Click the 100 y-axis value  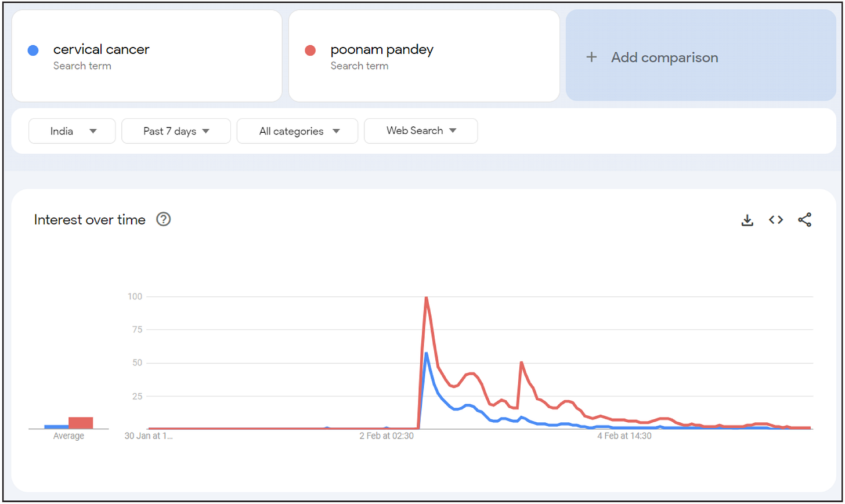[135, 296]
